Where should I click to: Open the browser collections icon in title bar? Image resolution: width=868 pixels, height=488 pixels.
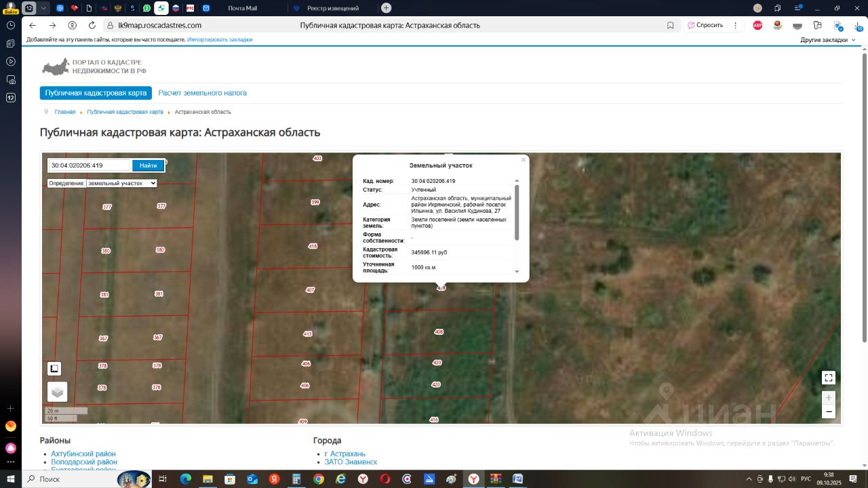tap(778, 8)
